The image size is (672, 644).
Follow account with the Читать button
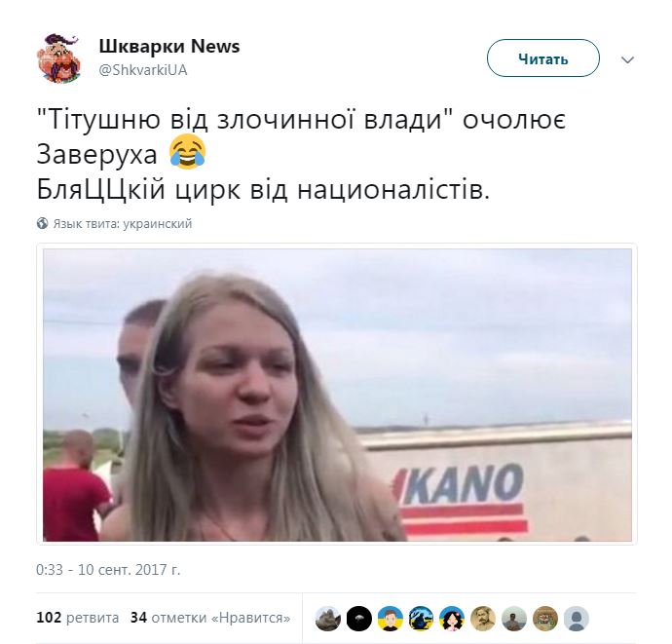(543, 57)
